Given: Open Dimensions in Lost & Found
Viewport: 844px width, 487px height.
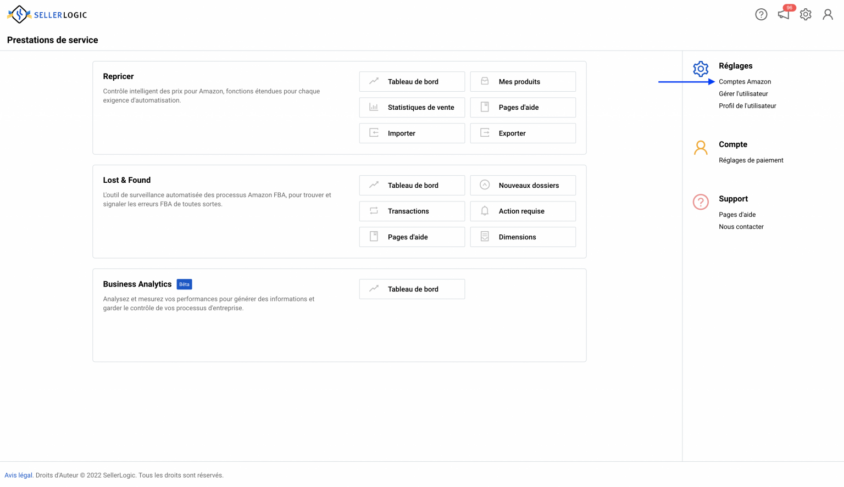Looking at the screenshot, I should [x=523, y=237].
